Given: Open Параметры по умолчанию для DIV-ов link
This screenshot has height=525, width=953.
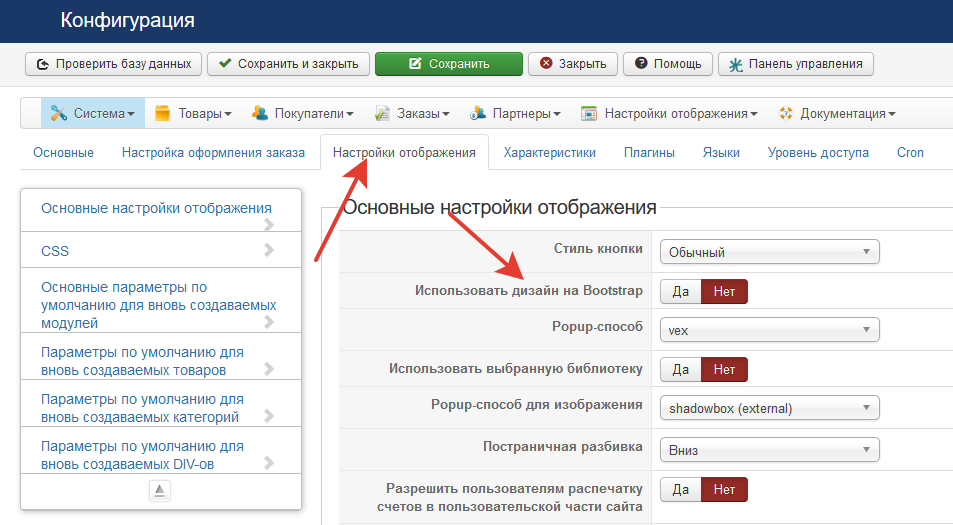Looking at the screenshot, I should pyautogui.click(x=142, y=455).
